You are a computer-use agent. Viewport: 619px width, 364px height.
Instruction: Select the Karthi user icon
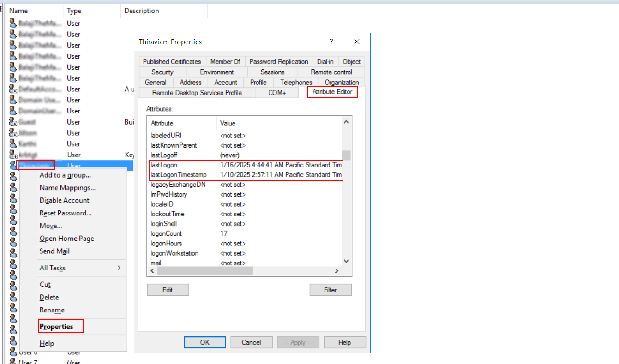[x=13, y=144]
